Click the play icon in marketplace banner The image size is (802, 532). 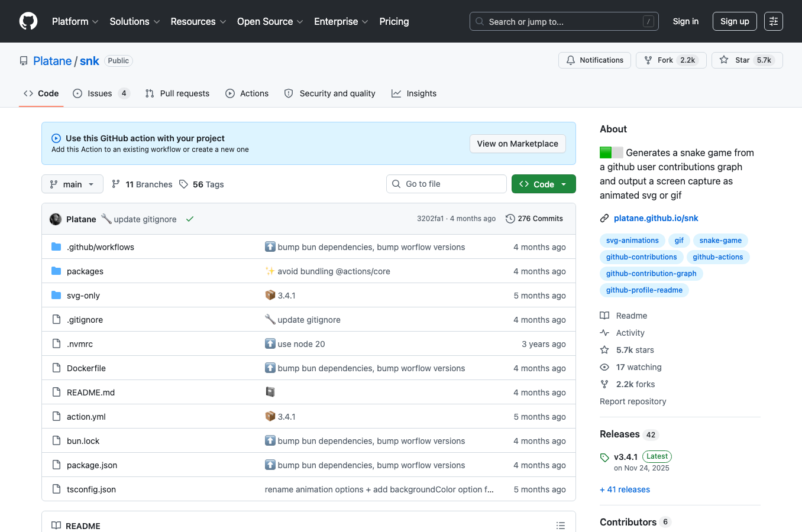tap(56, 138)
